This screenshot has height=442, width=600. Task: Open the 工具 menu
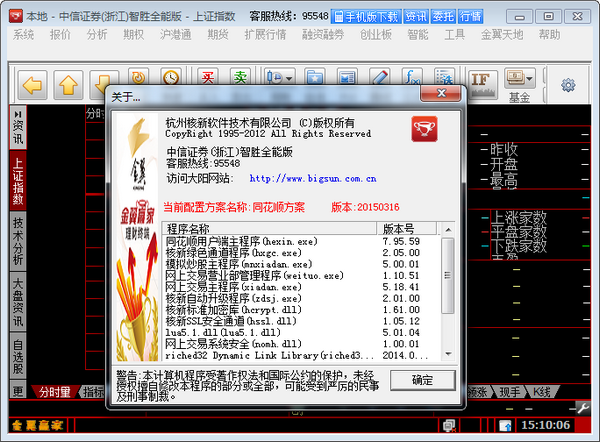pyautogui.click(x=454, y=35)
